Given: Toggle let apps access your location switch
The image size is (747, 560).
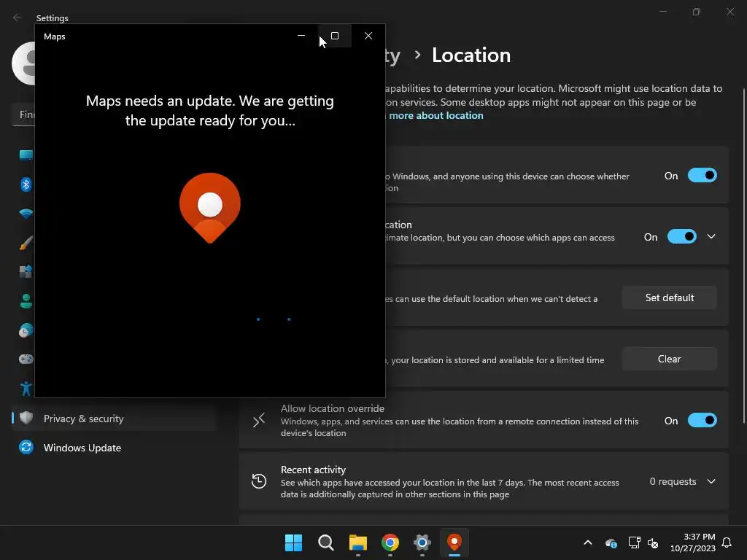Looking at the screenshot, I should tap(682, 237).
